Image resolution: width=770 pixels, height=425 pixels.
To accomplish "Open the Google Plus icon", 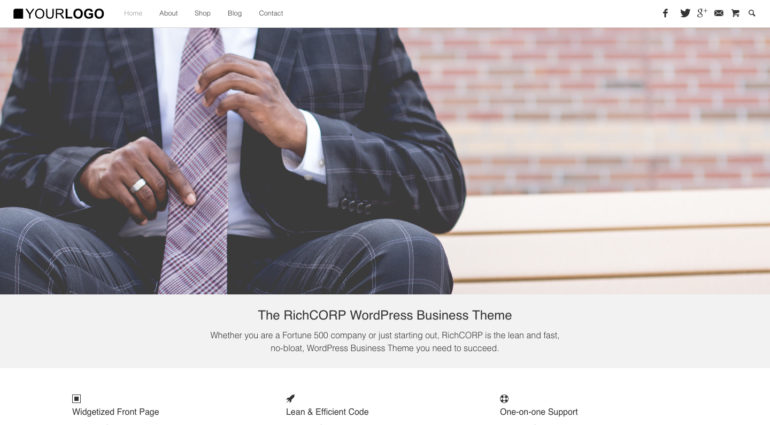I will (x=702, y=13).
